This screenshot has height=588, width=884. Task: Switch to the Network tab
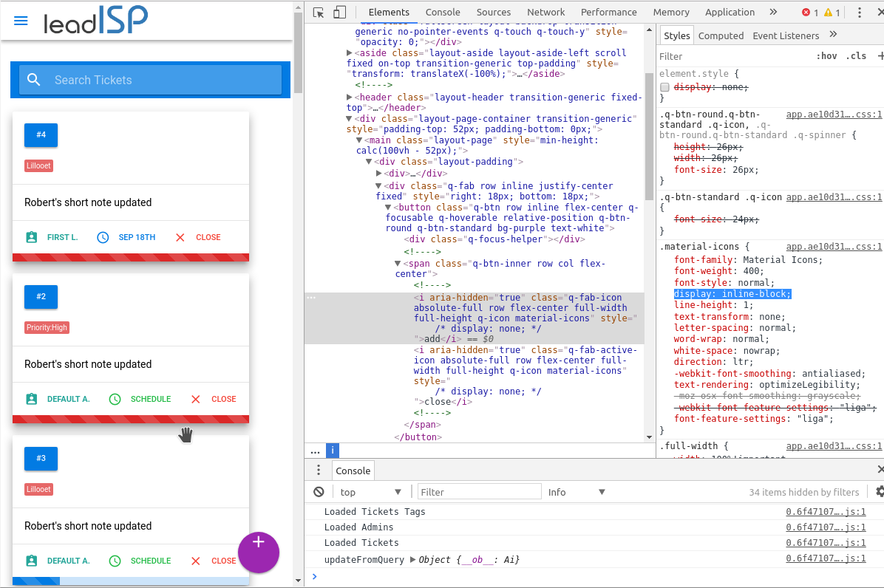tap(545, 13)
